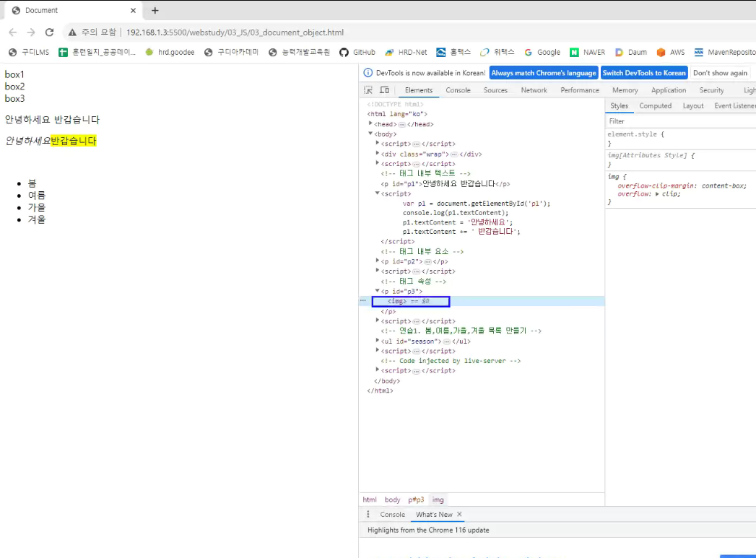Screen dimensions: 756x558
Task: Open the 훈련일지 spreadsheet bookmark
Action: tap(97, 52)
